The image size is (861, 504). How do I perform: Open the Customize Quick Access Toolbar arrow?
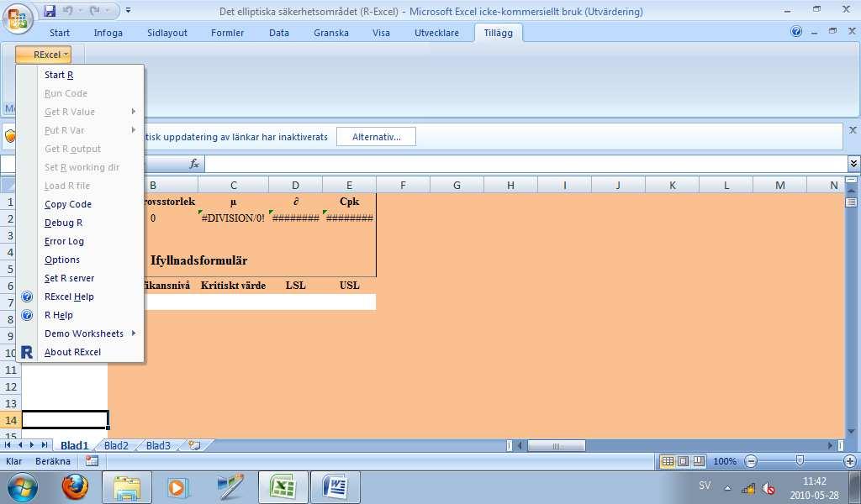click(128, 10)
